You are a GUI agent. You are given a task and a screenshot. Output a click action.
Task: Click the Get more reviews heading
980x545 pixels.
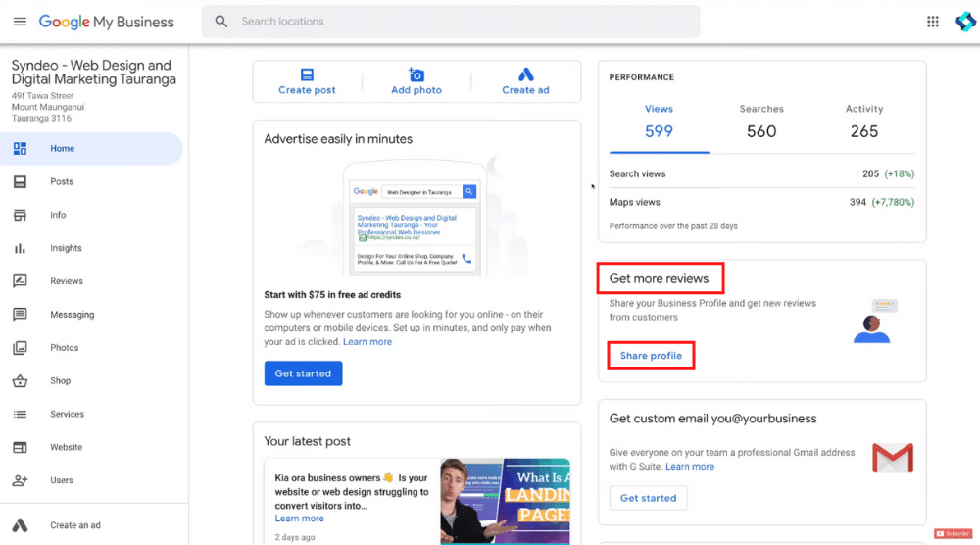(x=659, y=278)
